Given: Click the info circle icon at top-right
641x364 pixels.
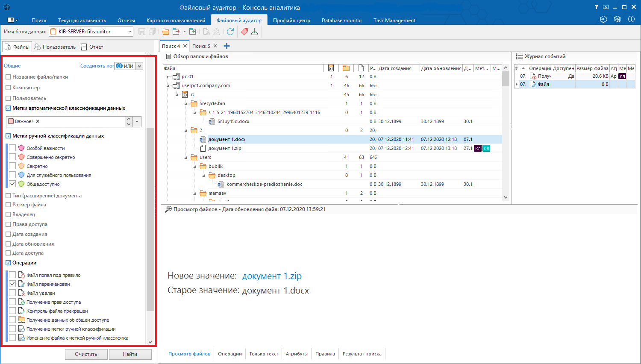Looking at the screenshot, I should pyautogui.click(x=631, y=19).
